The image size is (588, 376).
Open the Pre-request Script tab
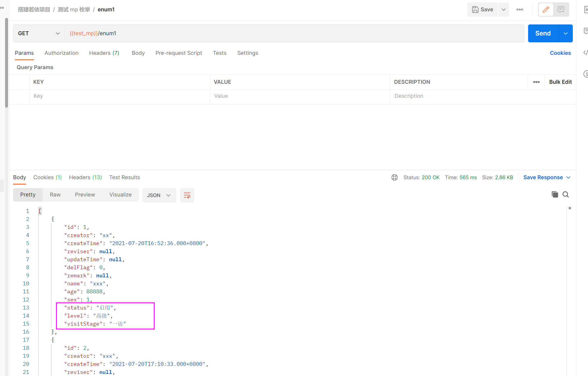click(179, 53)
